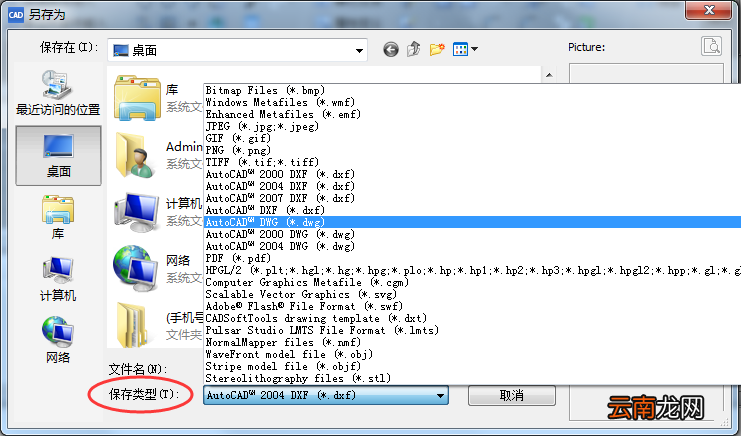
Task: Choose Scalable Vector Graphics (*.svg)
Action: point(472,294)
